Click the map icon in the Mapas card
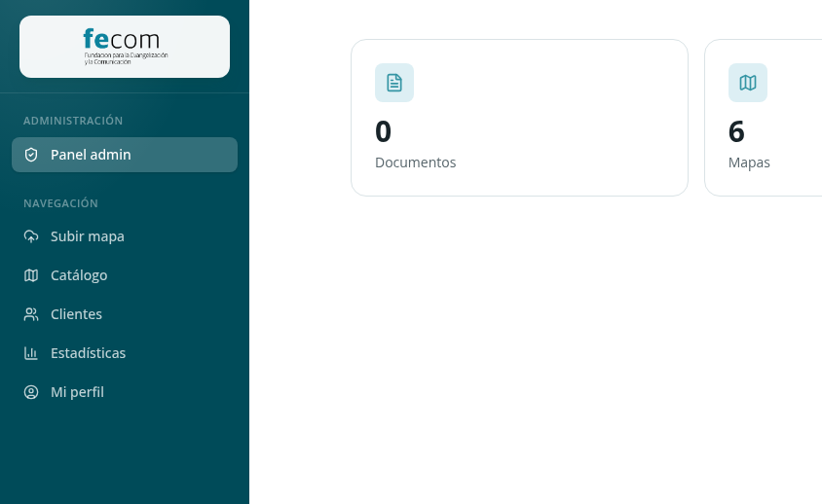This screenshot has width=822, height=504. [748, 83]
